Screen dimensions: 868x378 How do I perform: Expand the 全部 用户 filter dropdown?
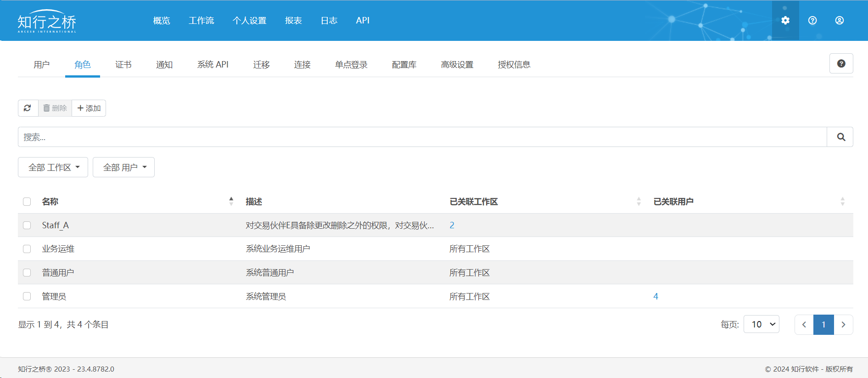point(124,167)
